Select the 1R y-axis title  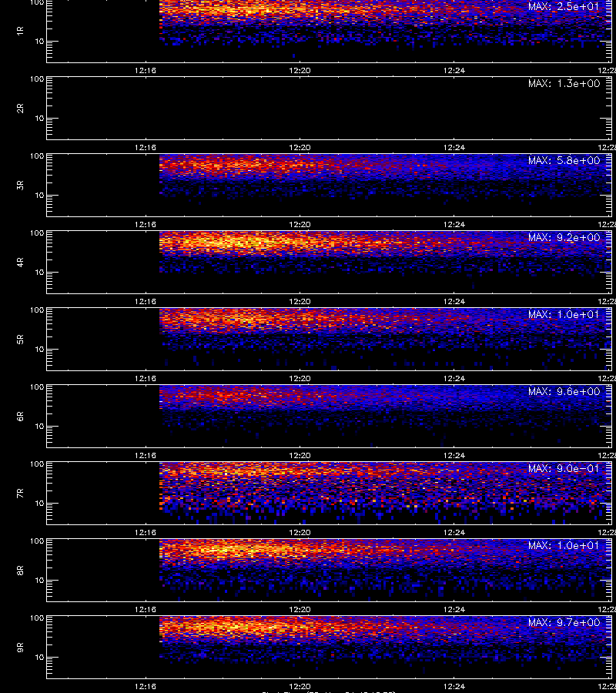[20, 31]
